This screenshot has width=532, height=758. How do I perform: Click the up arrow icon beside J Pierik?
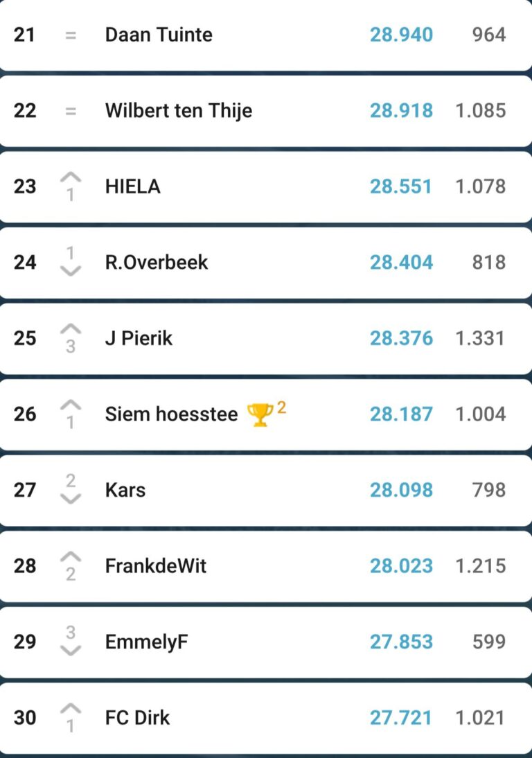coord(71,330)
